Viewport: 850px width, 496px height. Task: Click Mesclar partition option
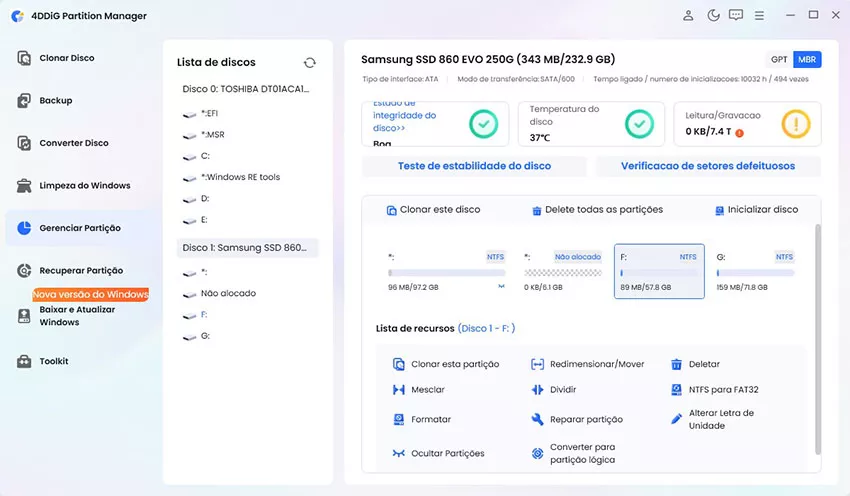[418, 390]
